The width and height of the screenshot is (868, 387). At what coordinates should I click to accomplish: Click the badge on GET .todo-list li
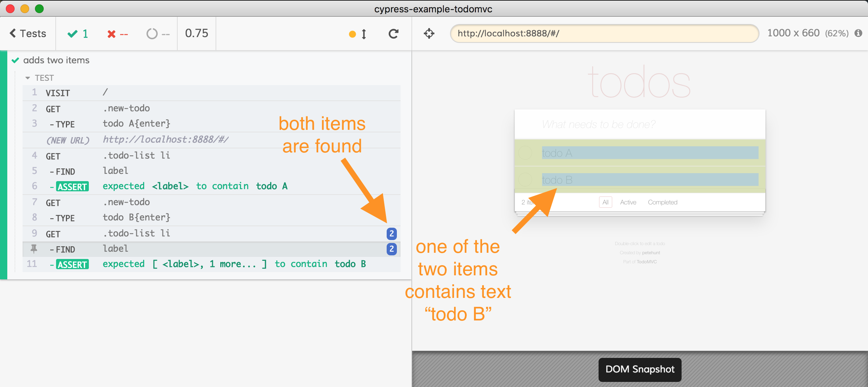(x=391, y=234)
